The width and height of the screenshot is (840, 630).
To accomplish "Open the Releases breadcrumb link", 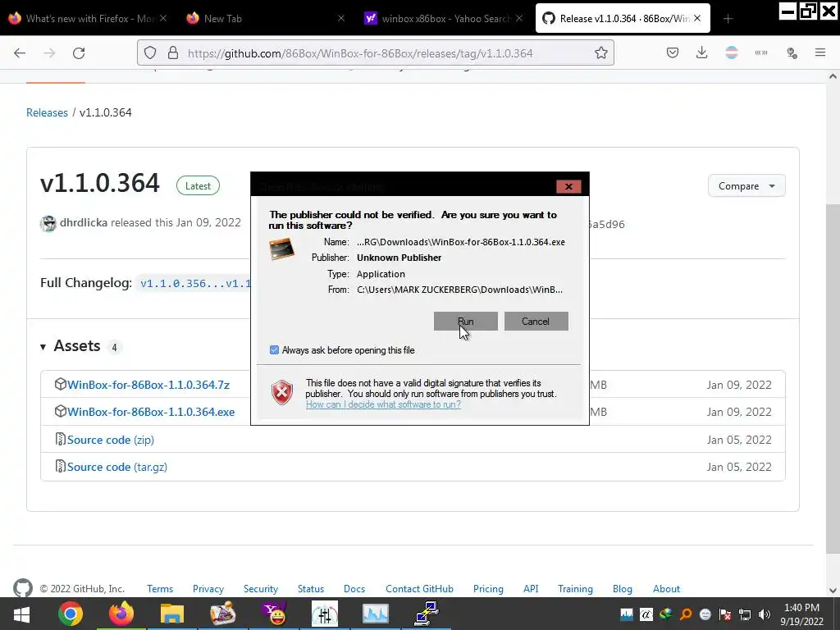I will 47,112.
